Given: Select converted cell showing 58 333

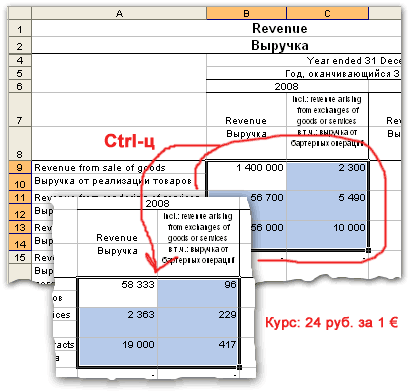Looking at the screenshot, I should click(117, 284).
